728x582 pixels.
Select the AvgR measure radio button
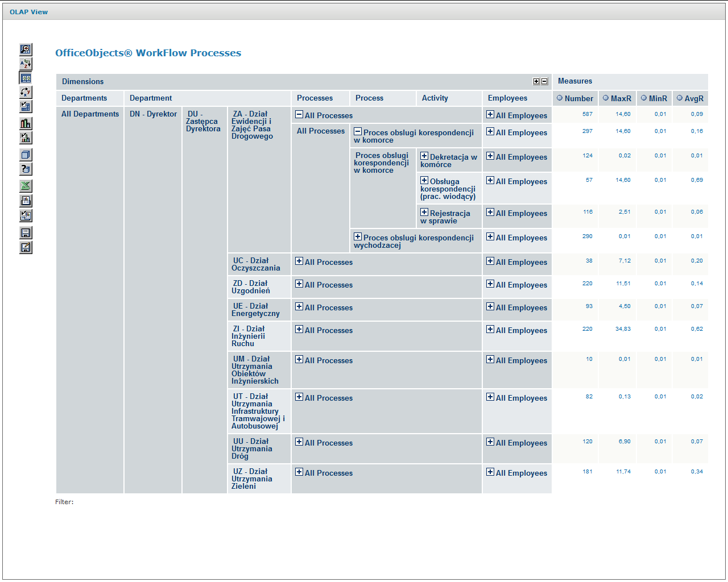pyautogui.click(x=680, y=98)
